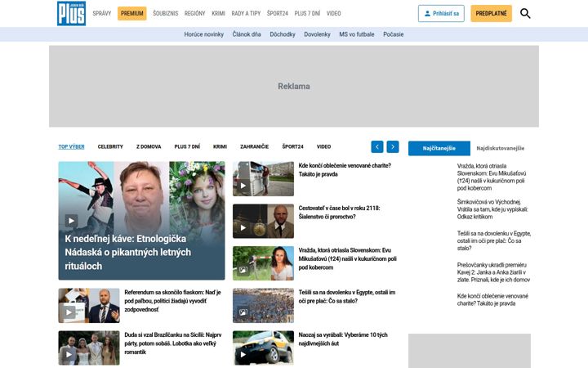The image size is (588, 368).
Task: Click the Predplatné subscription button
Action: pyautogui.click(x=491, y=14)
